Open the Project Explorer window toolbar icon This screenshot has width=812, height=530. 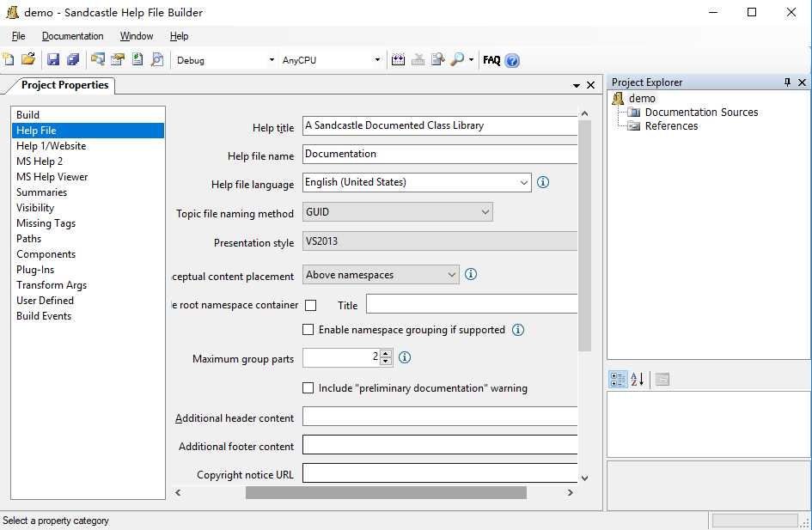97,59
